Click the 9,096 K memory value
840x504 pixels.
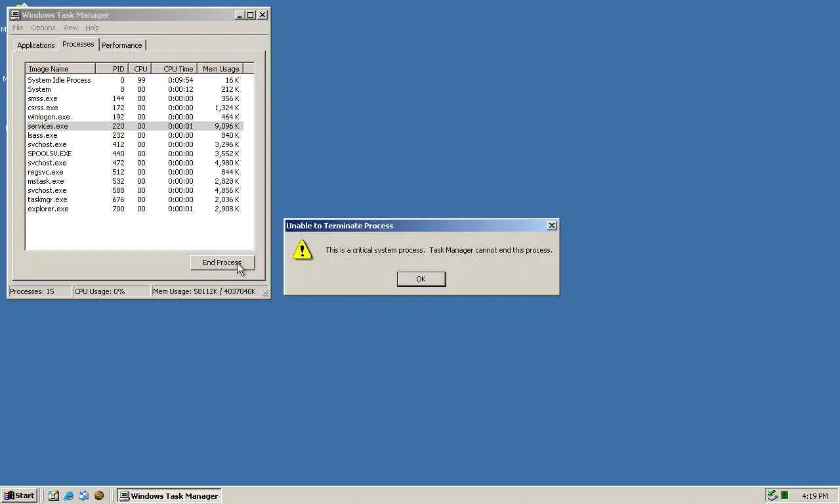point(227,126)
